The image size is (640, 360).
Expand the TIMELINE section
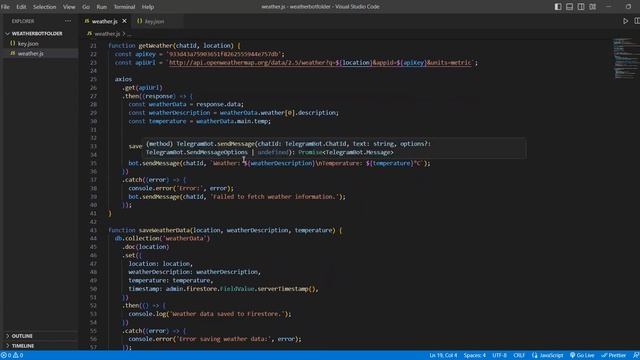(23, 346)
